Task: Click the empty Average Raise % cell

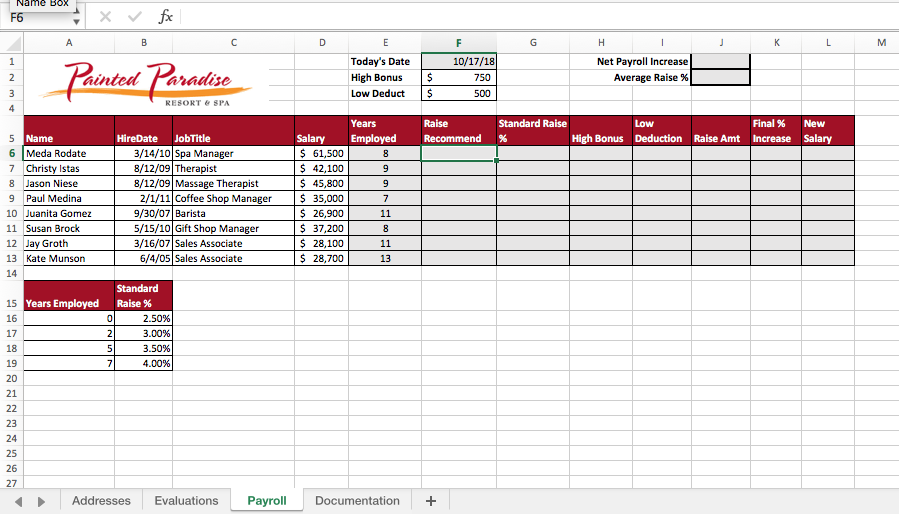Action: [x=721, y=77]
